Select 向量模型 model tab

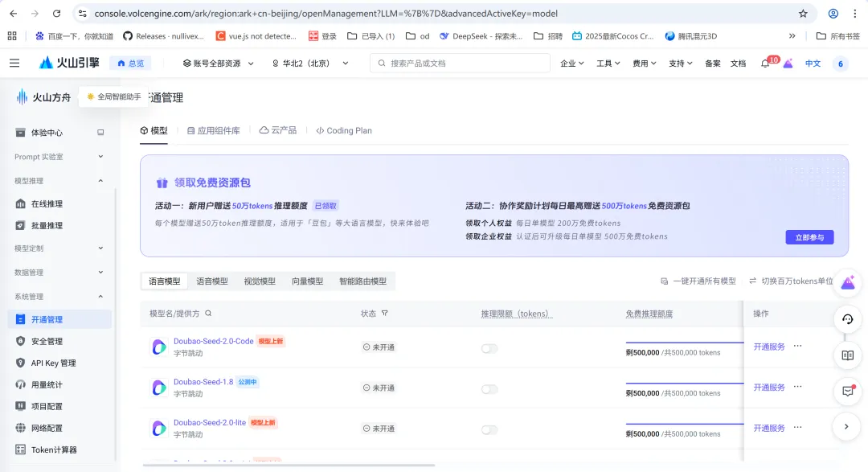pyautogui.click(x=307, y=281)
